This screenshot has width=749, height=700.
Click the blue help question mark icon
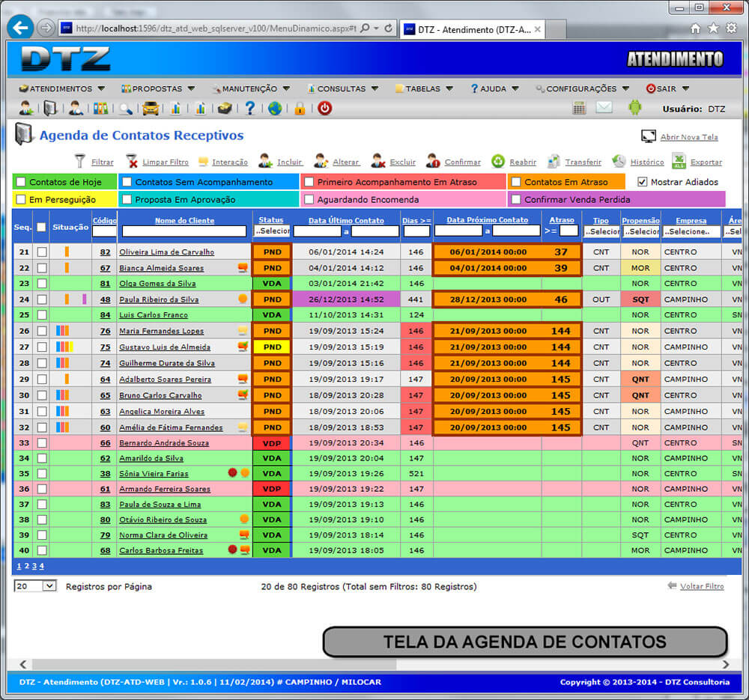click(250, 108)
